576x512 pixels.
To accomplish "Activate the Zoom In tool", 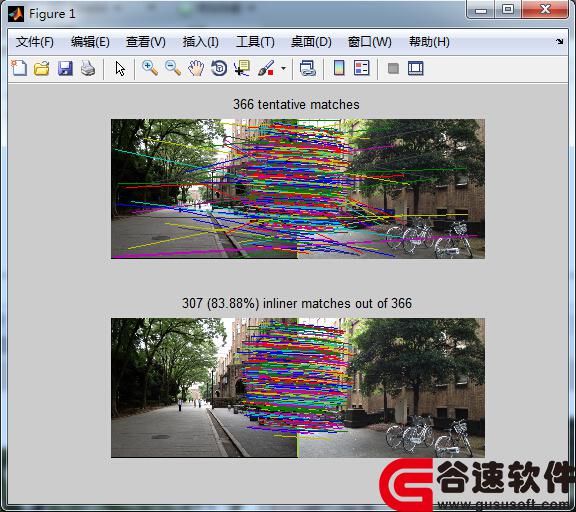I will (150, 68).
